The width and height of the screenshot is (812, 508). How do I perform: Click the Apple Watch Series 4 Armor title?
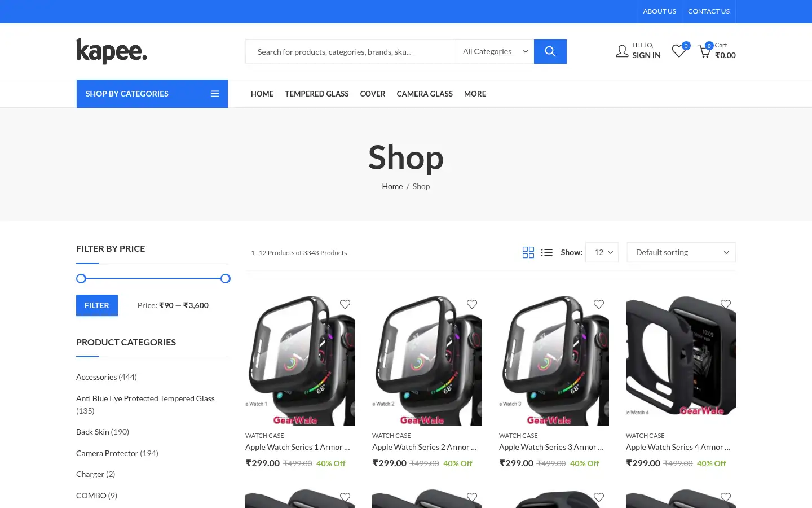pyautogui.click(x=678, y=447)
